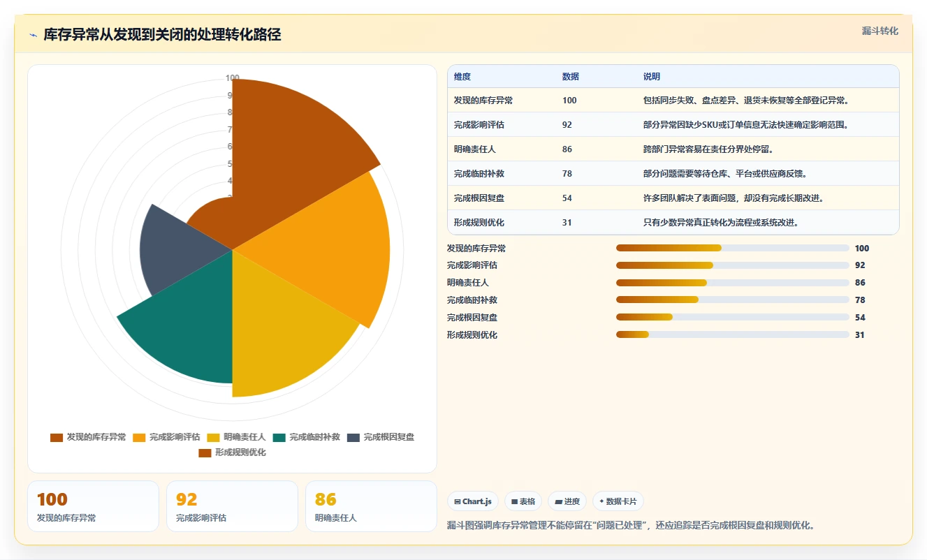Viewport: 927px width, 560px height.
Task: Click the 完成根因复盘 progress bar
Action: (x=733, y=318)
